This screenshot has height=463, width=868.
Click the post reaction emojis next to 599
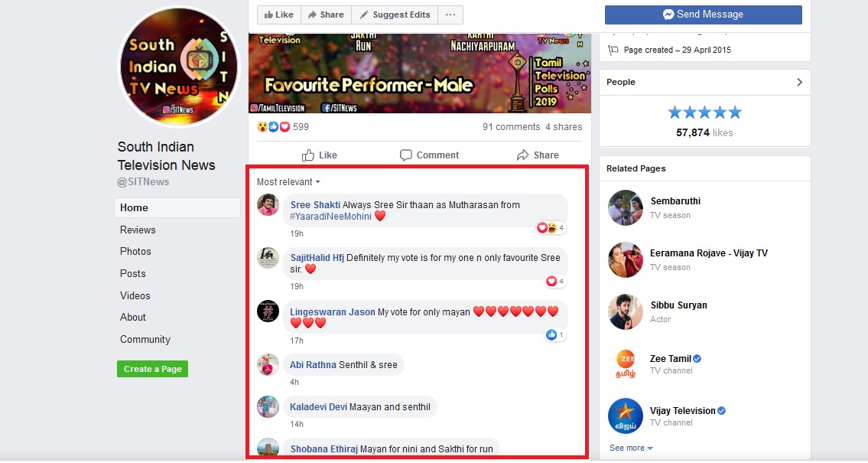coord(274,127)
